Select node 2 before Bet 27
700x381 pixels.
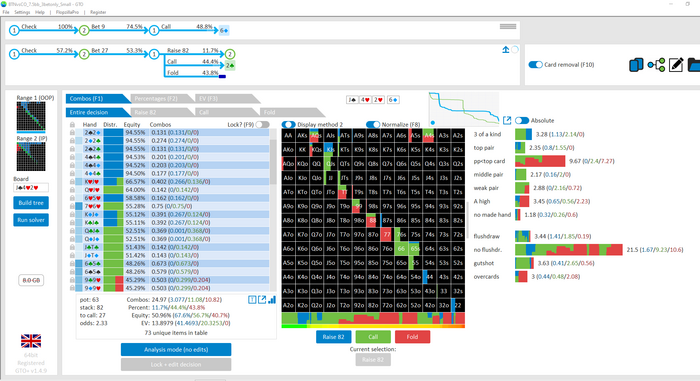click(84, 54)
